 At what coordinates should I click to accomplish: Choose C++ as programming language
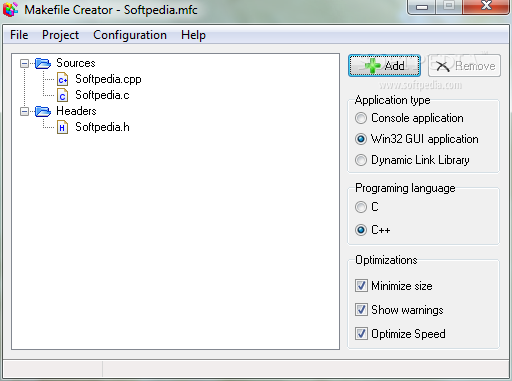point(361,230)
